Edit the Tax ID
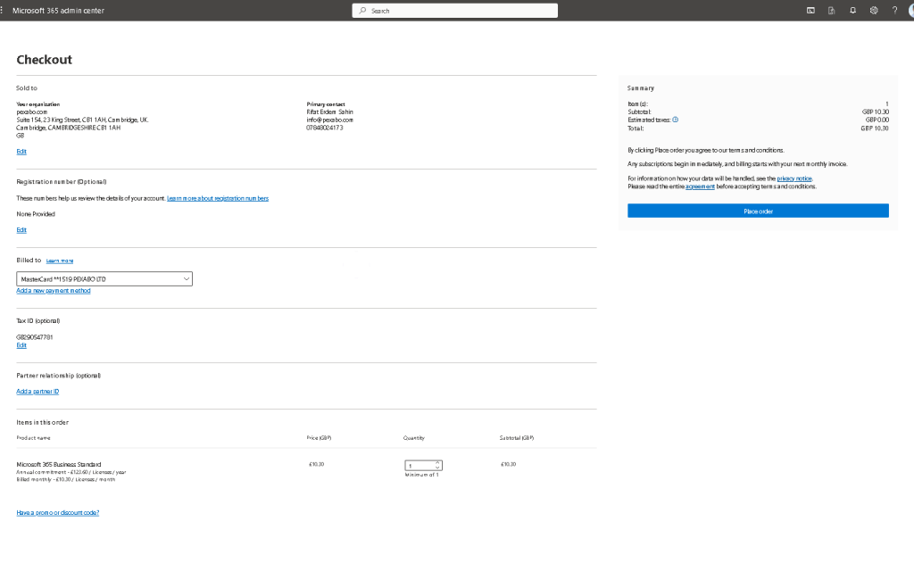Viewport: 914px width, 588px height. (x=21, y=345)
